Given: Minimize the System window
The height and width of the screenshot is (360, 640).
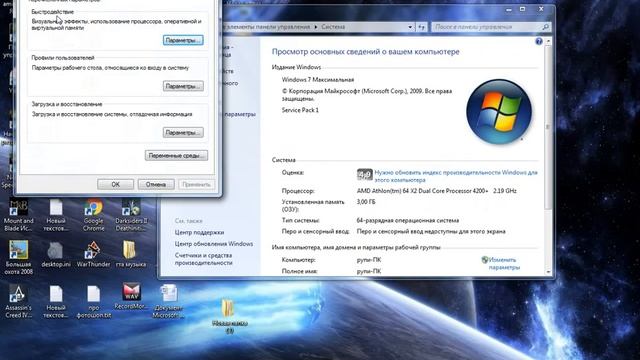Looking at the screenshot, I should (x=509, y=9).
